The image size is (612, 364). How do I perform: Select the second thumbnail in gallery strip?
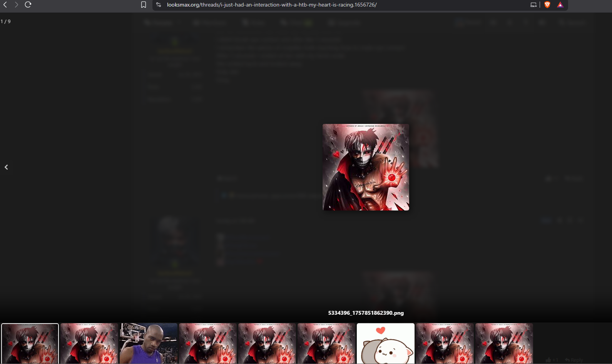point(89,343)
